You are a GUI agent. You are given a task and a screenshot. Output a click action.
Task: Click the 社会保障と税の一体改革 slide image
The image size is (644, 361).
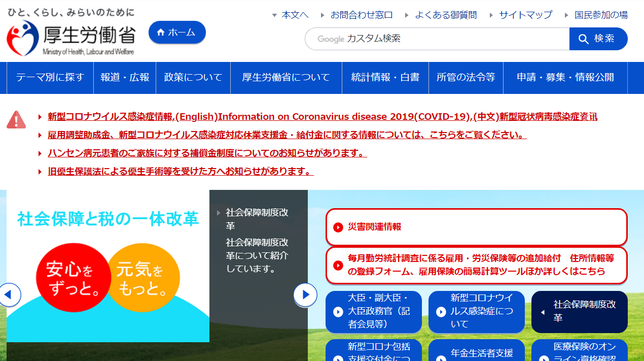pos(108,266)
